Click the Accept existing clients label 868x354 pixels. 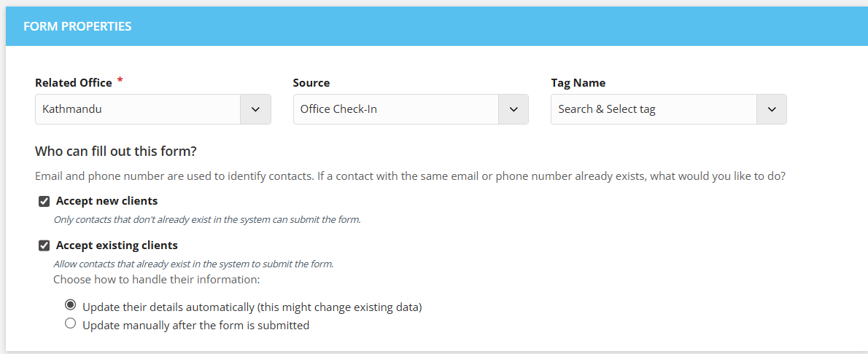(x=117, y=245)
